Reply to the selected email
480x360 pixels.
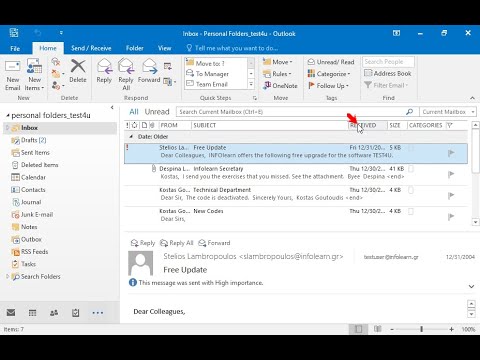point(104,71)
